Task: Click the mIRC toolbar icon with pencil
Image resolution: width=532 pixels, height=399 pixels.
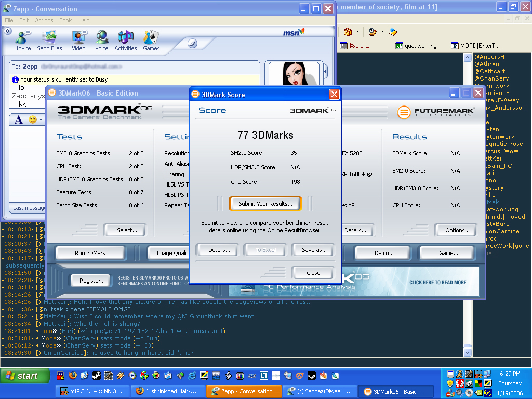Action: [373, 32]
